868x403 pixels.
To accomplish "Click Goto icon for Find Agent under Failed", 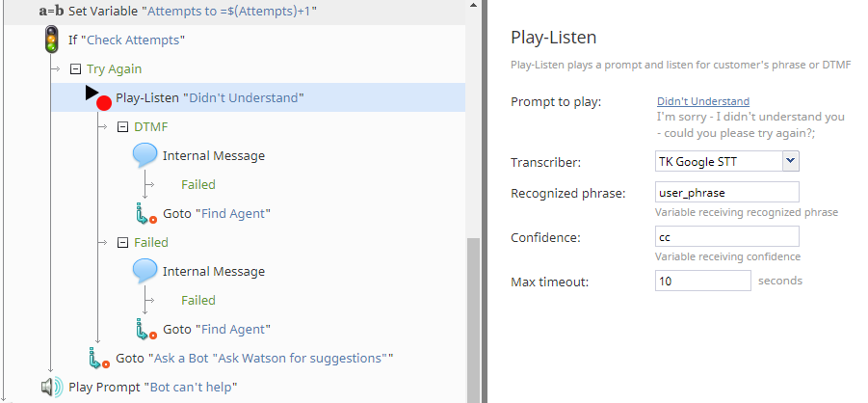I will (x=145, y=329).
